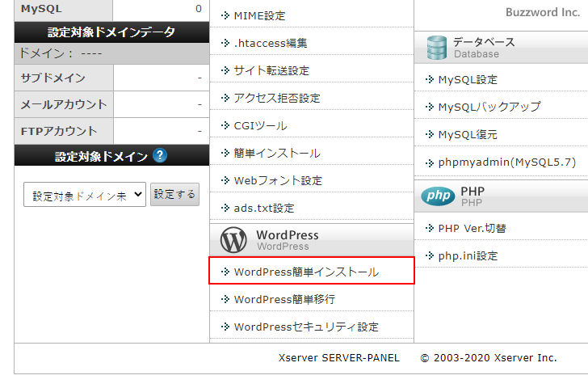
Task: Click the php logo icon
Action: click(x=438, y=196)
